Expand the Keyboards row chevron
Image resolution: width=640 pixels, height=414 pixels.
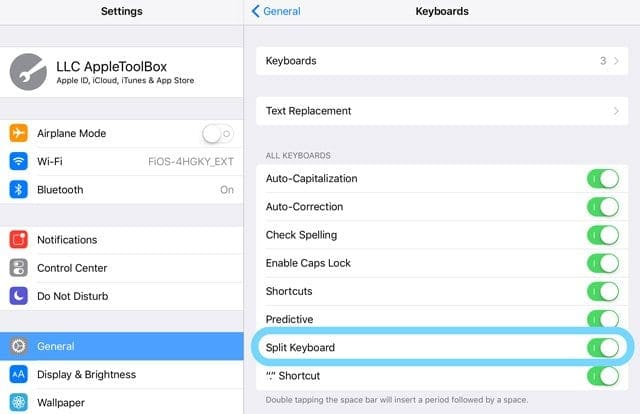coord(616,61)
